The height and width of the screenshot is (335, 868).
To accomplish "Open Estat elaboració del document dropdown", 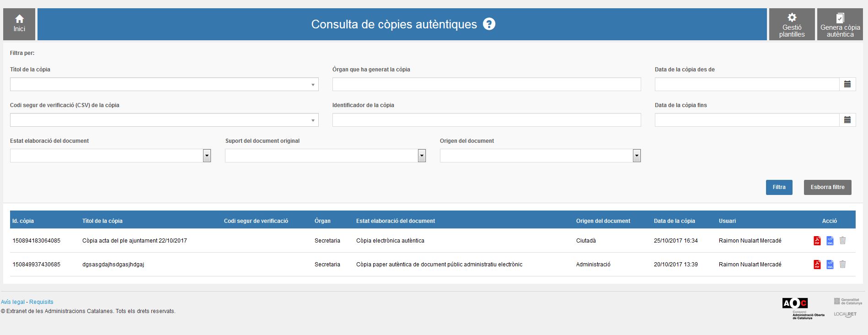I will tap(207, 156).
